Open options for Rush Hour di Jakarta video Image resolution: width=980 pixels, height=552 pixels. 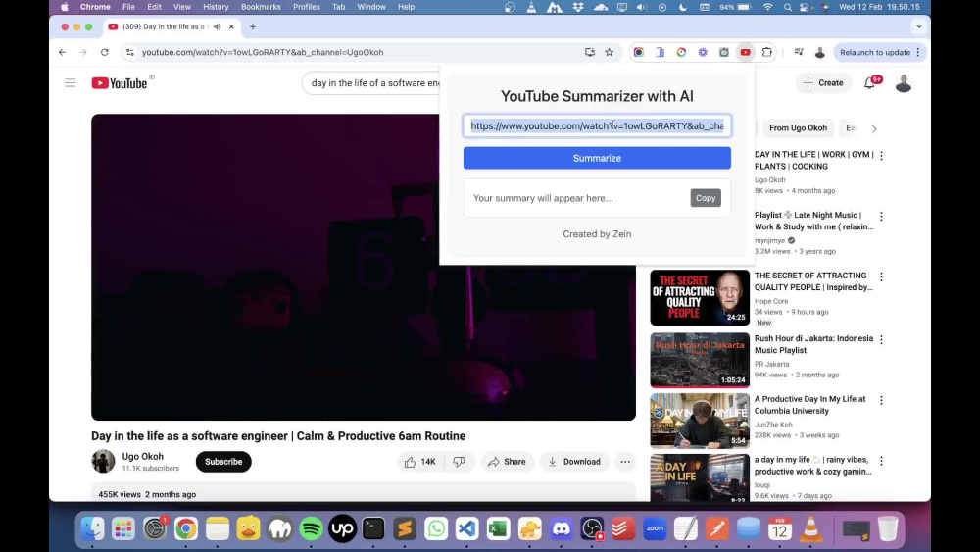881,339
